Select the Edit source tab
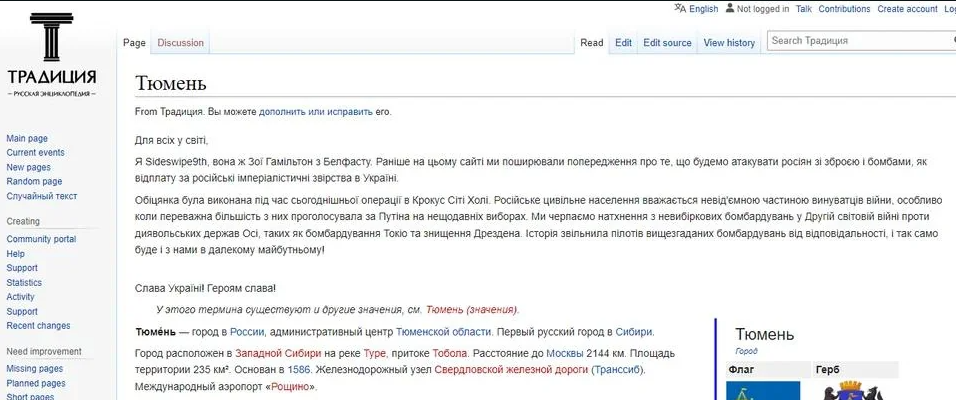This screenshot has height=400, width=956. click(667, 43)
